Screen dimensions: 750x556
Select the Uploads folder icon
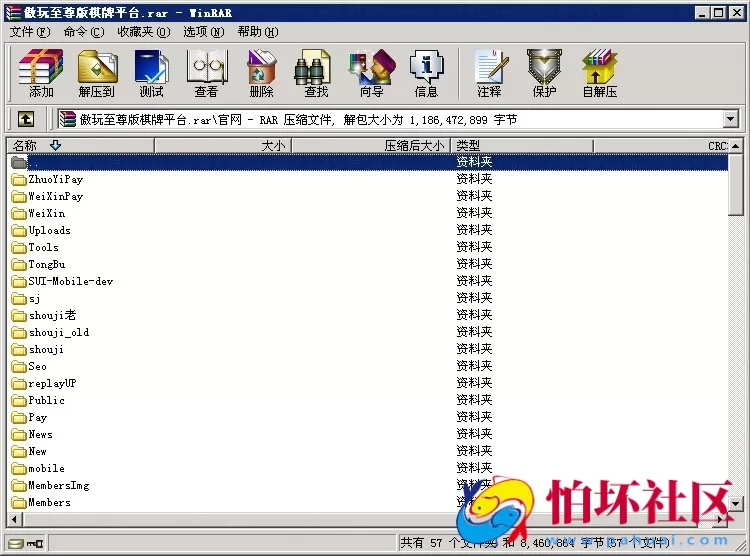tap(19, 231)
